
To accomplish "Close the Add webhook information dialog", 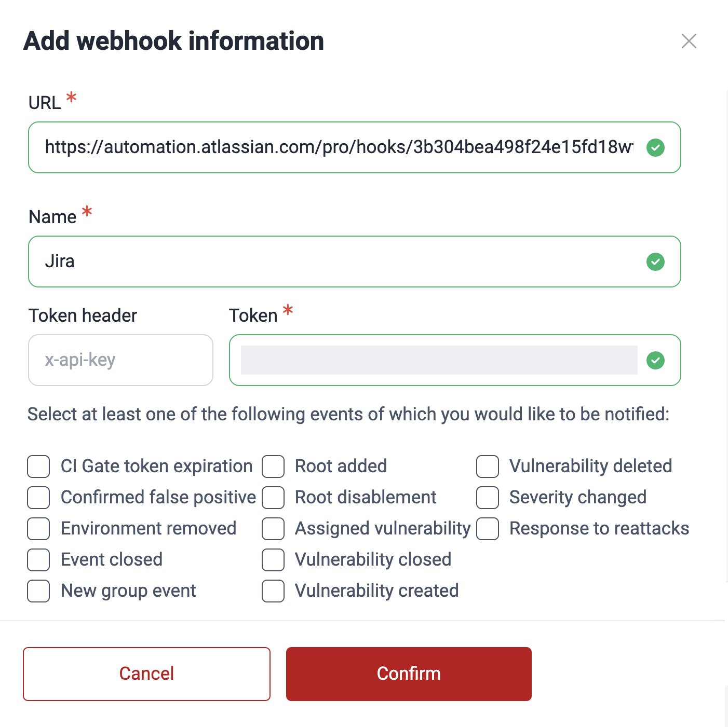I will tap(689, 40).
